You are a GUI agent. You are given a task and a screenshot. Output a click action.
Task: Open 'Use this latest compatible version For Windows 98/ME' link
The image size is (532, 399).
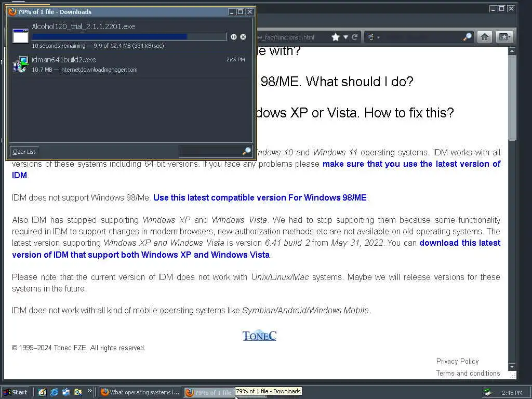pyautogui.click(x=260, y=197)
